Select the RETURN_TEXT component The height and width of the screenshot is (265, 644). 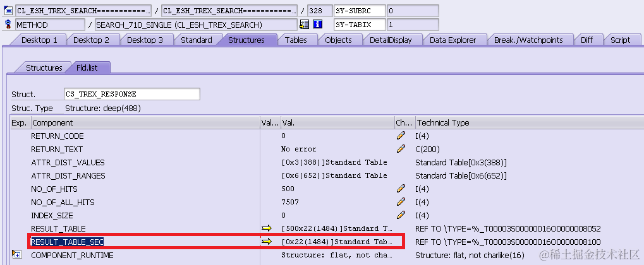(x=57, y=149)
